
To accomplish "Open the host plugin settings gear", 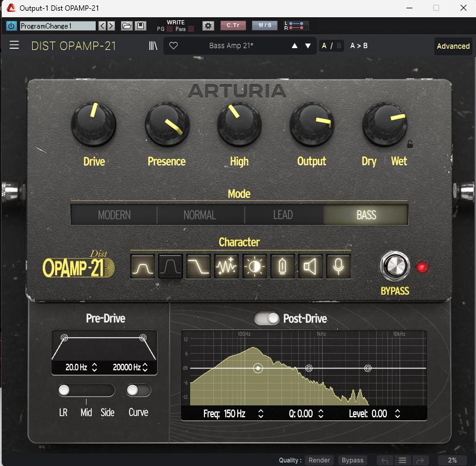I will [x=208, y=26].
